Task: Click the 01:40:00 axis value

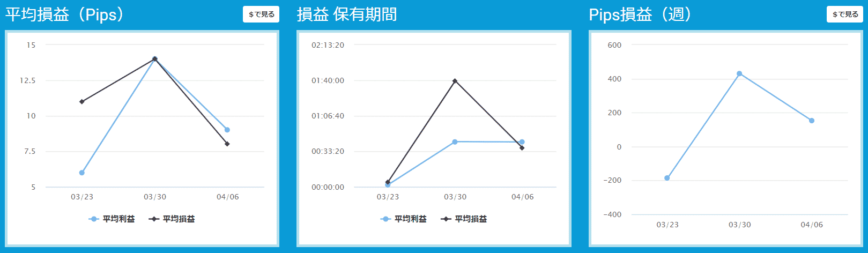Action: [328, 80]
